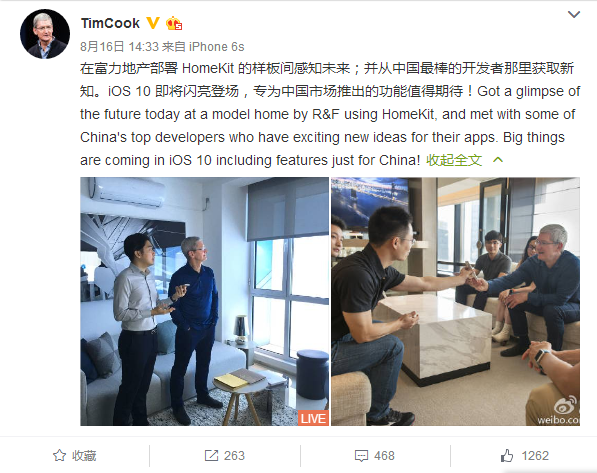Open the right photo of the seated meeting

pos(455,301)
